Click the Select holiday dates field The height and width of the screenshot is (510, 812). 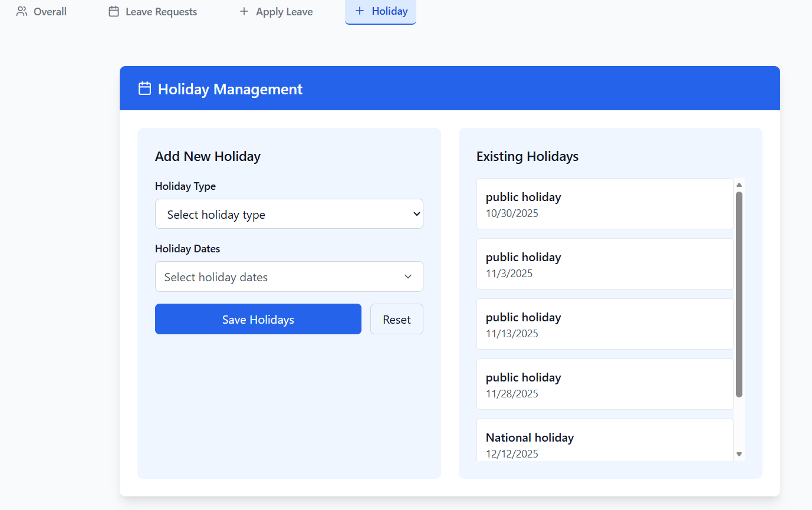(277, 277)
